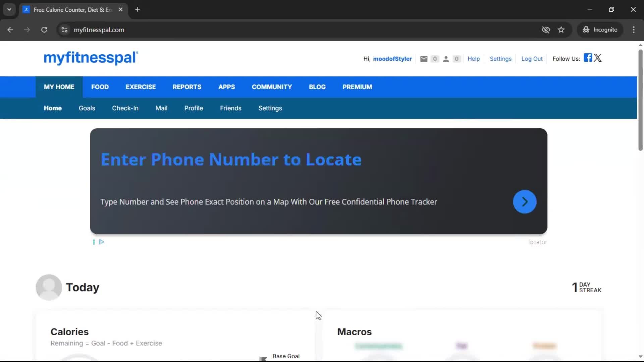Click the moodofStyler username link
Screen dimensions: 644x362
(x=392, y=59)
